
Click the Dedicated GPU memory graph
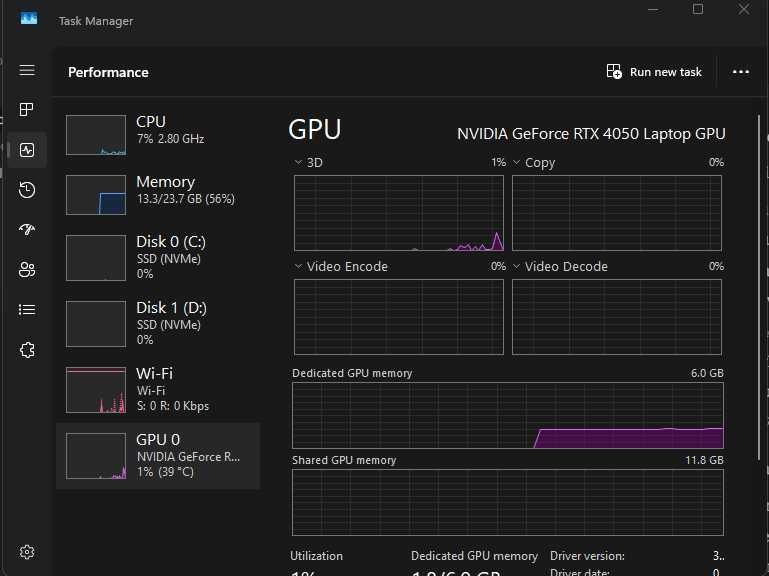click(508, 416)
